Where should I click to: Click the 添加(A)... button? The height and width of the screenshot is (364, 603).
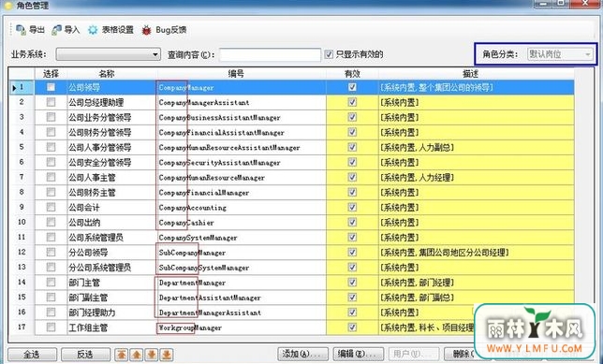[303, 354]
